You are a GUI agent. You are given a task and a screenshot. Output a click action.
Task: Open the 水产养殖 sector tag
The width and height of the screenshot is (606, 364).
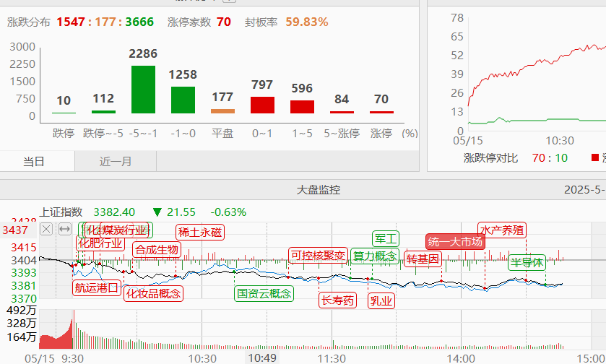pos(502,230)
